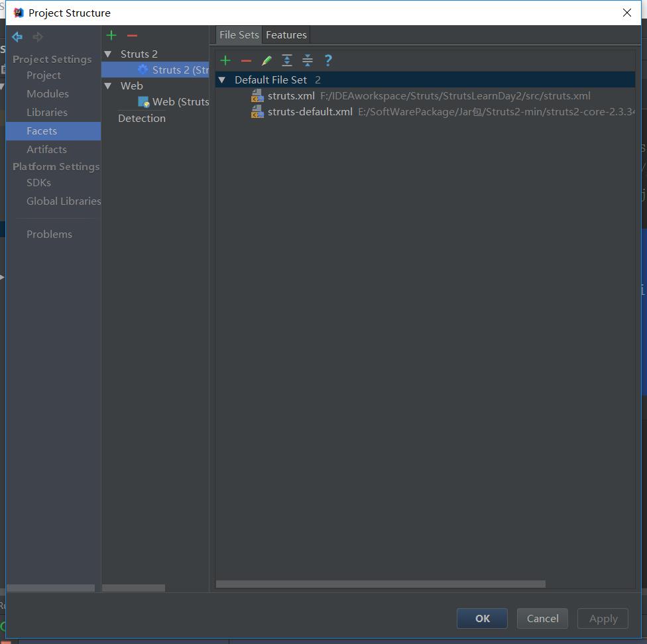The height and width of the screenshot is (644, 647).
Task: Open the Problems section
Action: point(49,234)
